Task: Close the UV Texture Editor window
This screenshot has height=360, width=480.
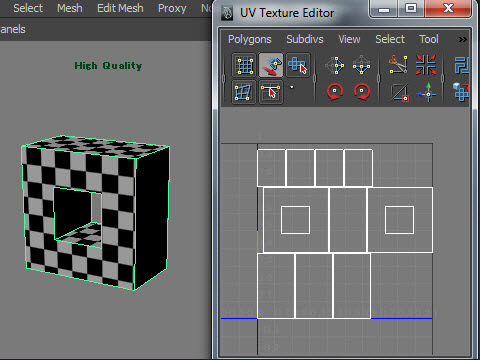Action: coord(448,8)
